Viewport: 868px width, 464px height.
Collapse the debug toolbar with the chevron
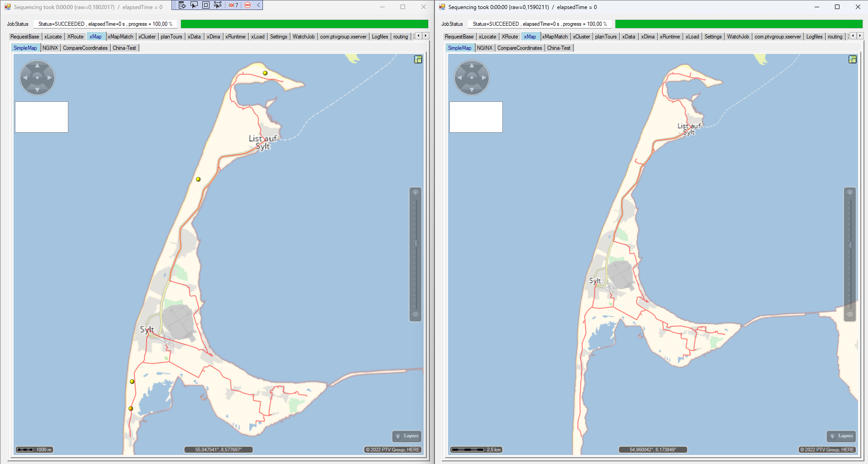[258, 5]
